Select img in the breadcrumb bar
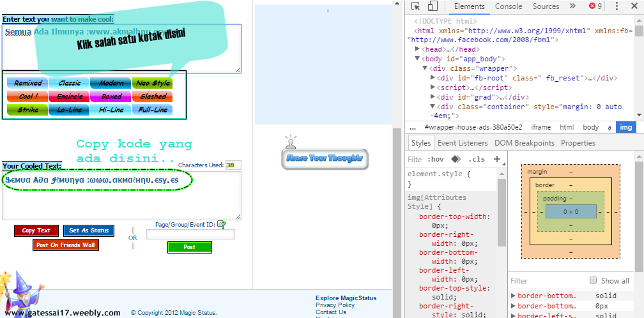 click(626, 127)
